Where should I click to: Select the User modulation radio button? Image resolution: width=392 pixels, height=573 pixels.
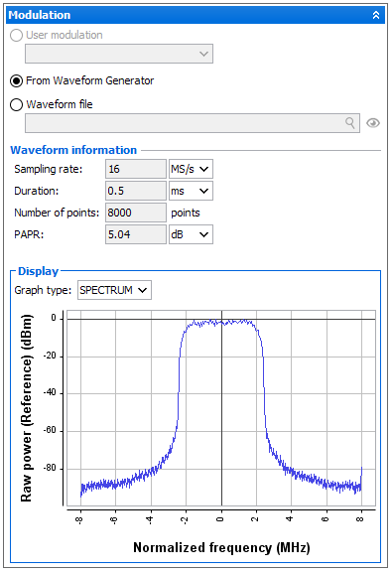click(x=16, y=36)
